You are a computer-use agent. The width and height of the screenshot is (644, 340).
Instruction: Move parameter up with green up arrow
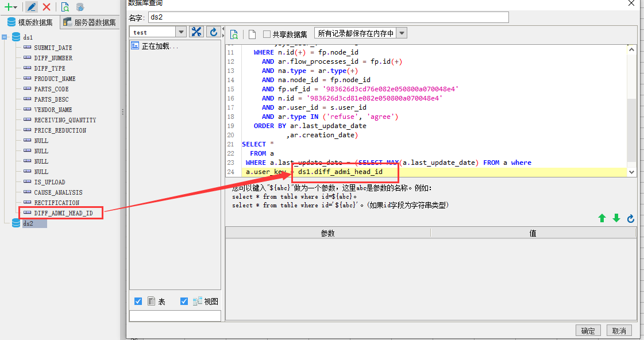pos(602,218)
